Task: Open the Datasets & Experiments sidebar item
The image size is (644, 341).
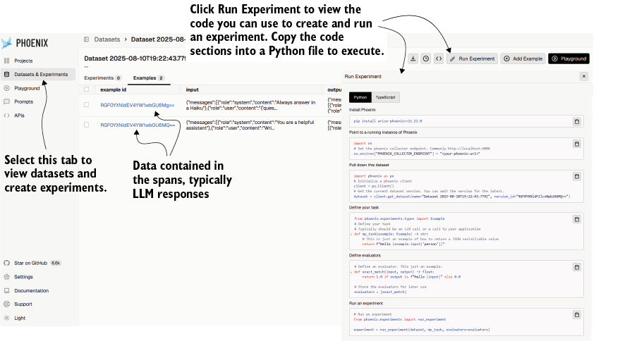Action: [38, 74]
